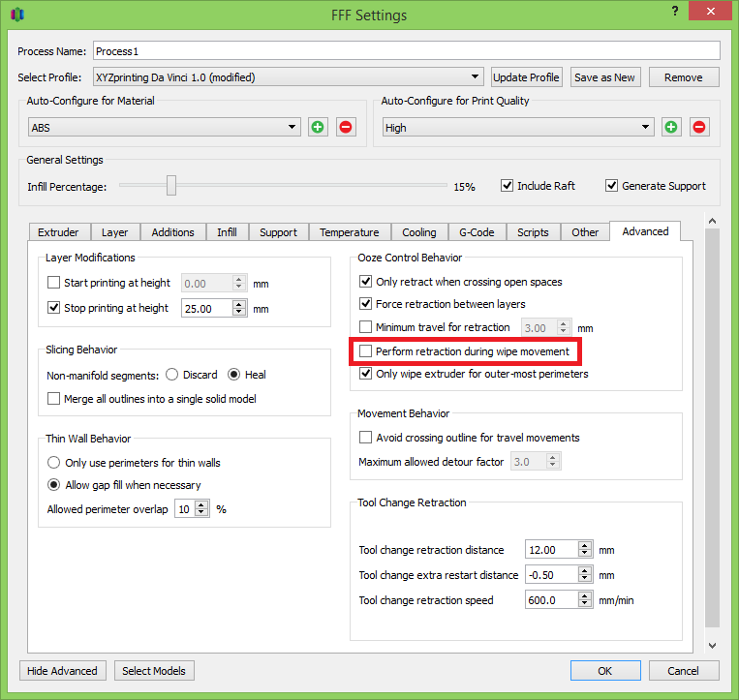Switch to the Other tab
The height and width of the screenshot is (700, 739).
[585, 232]
